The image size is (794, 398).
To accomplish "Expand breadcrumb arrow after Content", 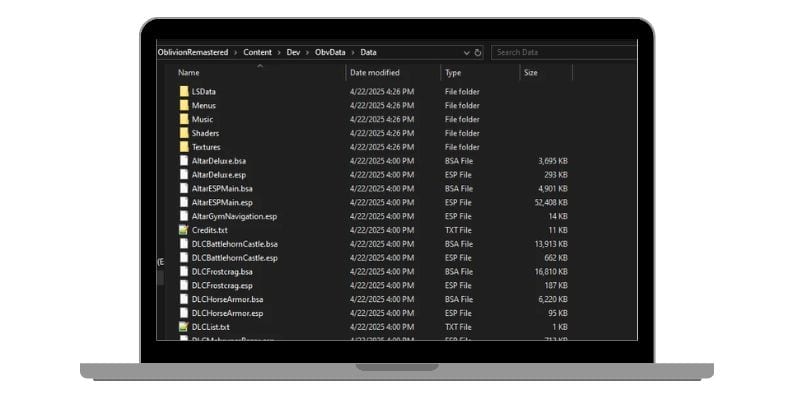I will point(279,53).
